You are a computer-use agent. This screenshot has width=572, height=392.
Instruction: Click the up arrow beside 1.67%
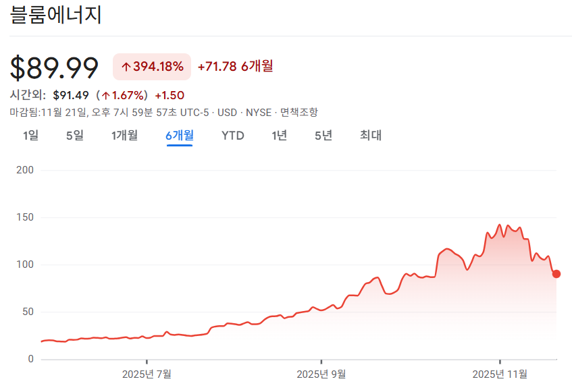click(x=105, y=95)
